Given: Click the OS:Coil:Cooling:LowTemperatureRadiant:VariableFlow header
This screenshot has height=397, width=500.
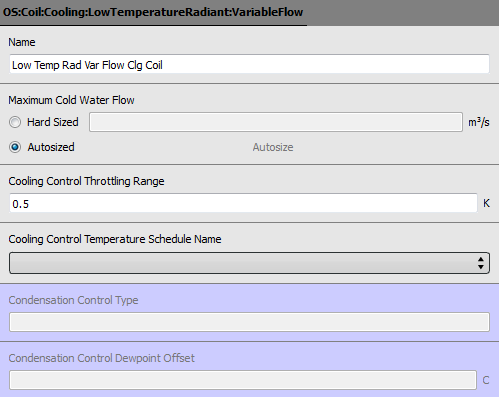Looking at the screenshot, I should pyautogui.click(x=153, y=12).
